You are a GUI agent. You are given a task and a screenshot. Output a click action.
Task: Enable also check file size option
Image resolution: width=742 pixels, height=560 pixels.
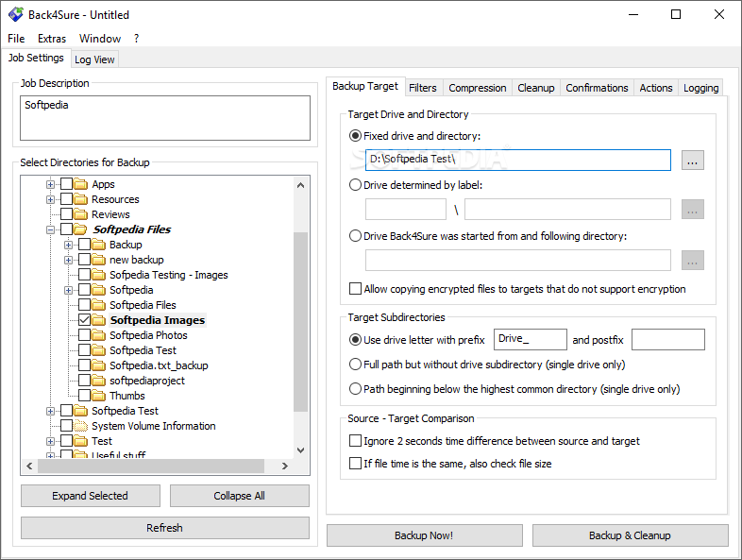click(x=355, y=464)
